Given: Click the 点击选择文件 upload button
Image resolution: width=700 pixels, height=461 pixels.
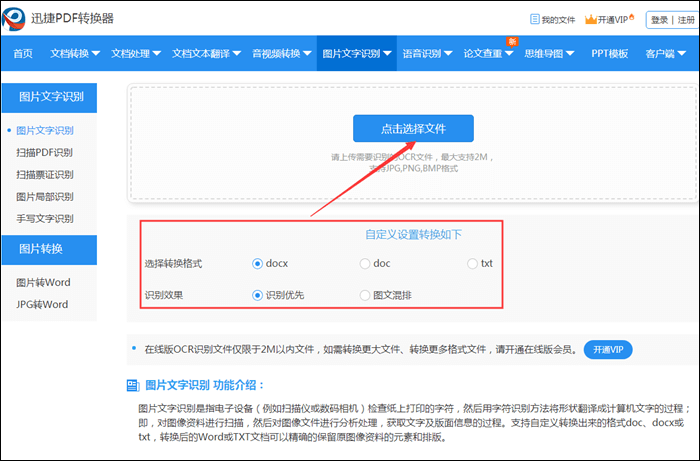Looking at the screenshot, I should pyautogui.click(x=413, y=129).
